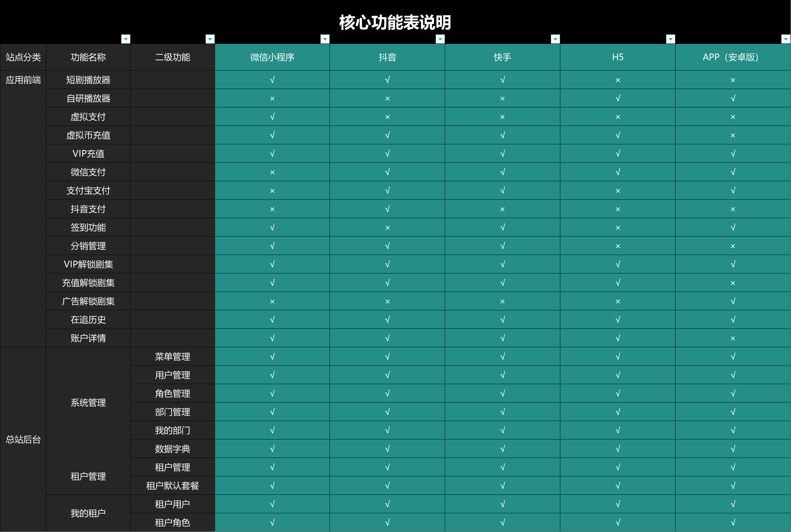Click the 核心功能表说明 title

[x=395, y=22]
